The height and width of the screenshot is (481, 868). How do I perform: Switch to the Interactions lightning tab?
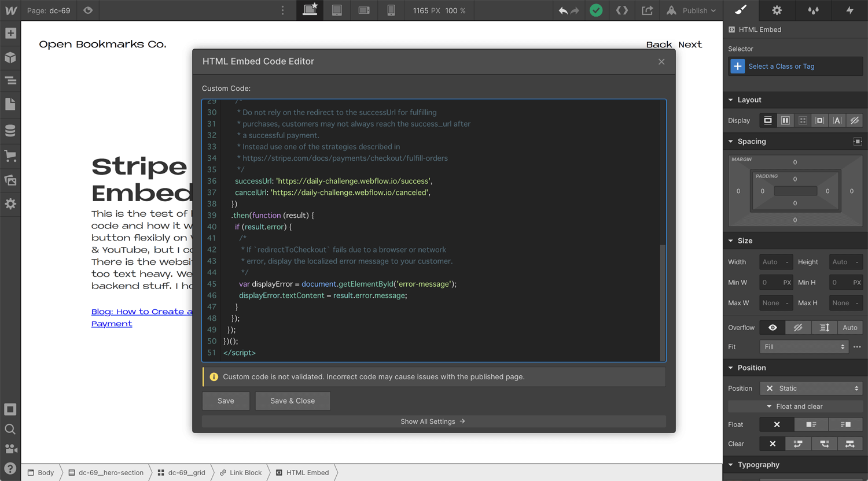point(850,10)
